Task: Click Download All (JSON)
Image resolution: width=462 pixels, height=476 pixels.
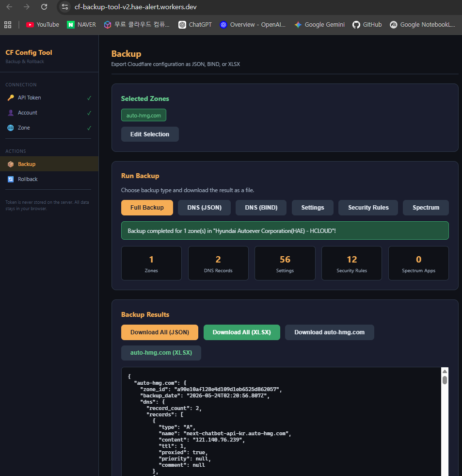Action: click(x=159, y=332)
